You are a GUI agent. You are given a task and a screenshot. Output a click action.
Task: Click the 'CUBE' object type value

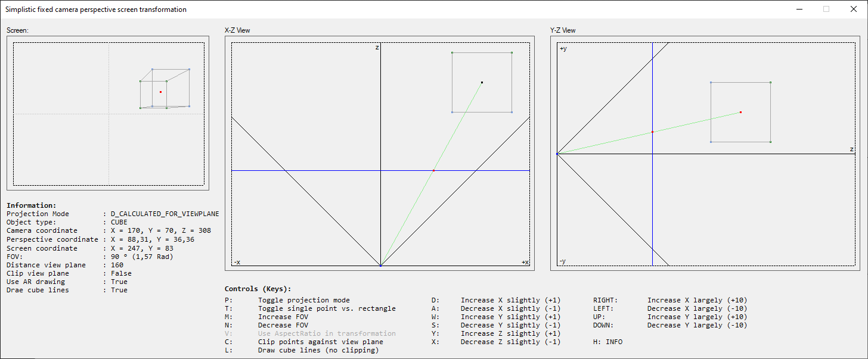pos(119,222)
